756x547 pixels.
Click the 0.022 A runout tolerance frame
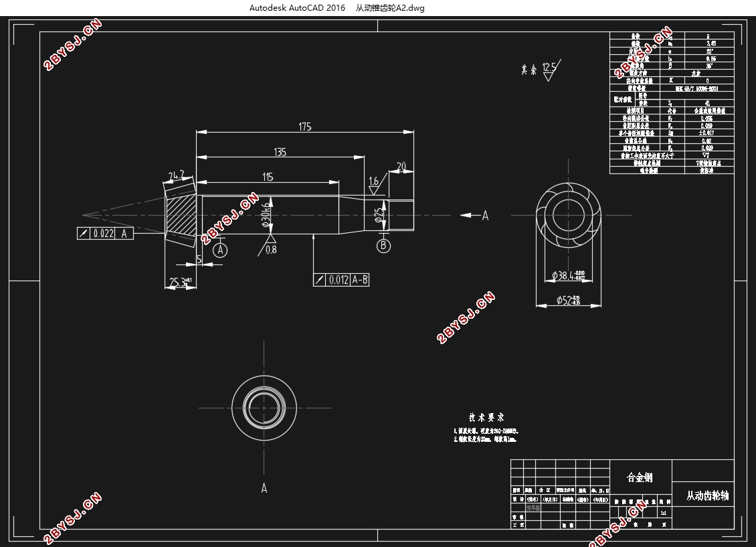[x=105, y=234]
